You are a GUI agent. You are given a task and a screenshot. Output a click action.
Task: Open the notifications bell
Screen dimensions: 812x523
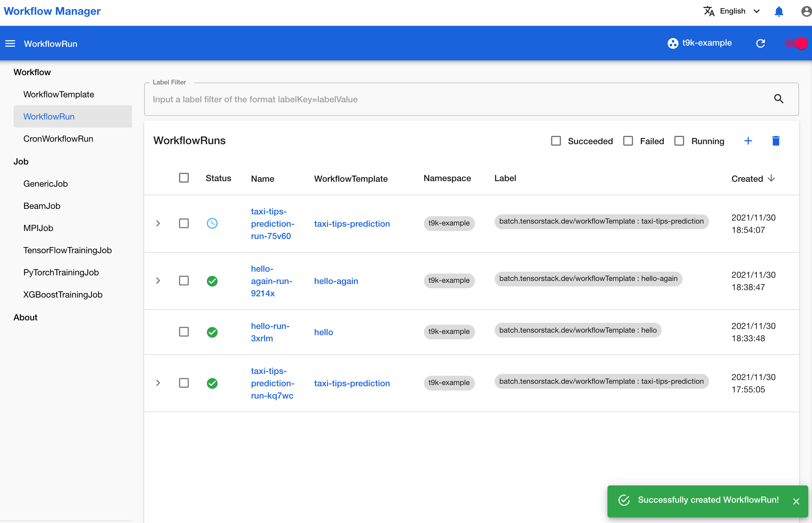tap(779, 11)
